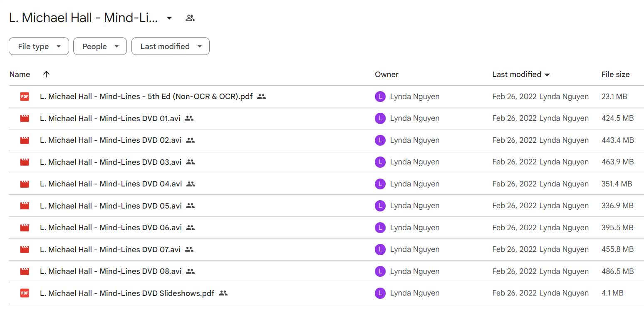Click the 23.1 MB file size value
This screenshot has height=323, width=644.
pos(614,97)
